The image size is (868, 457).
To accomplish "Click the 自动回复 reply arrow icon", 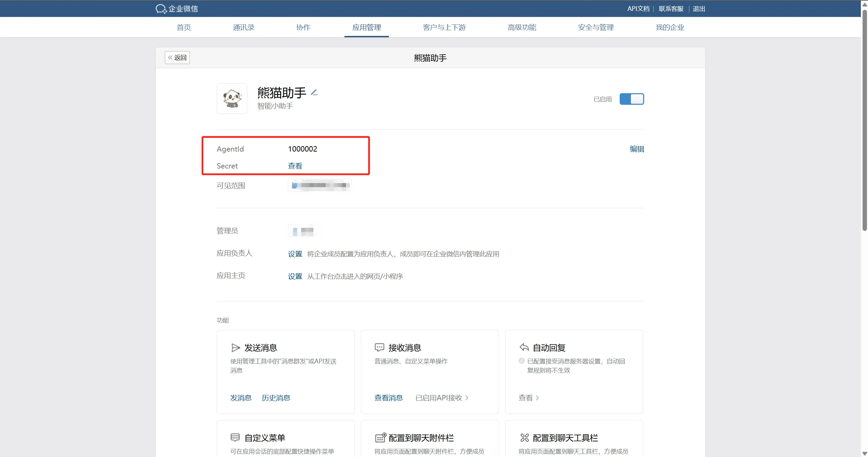I will click(524, 347).
